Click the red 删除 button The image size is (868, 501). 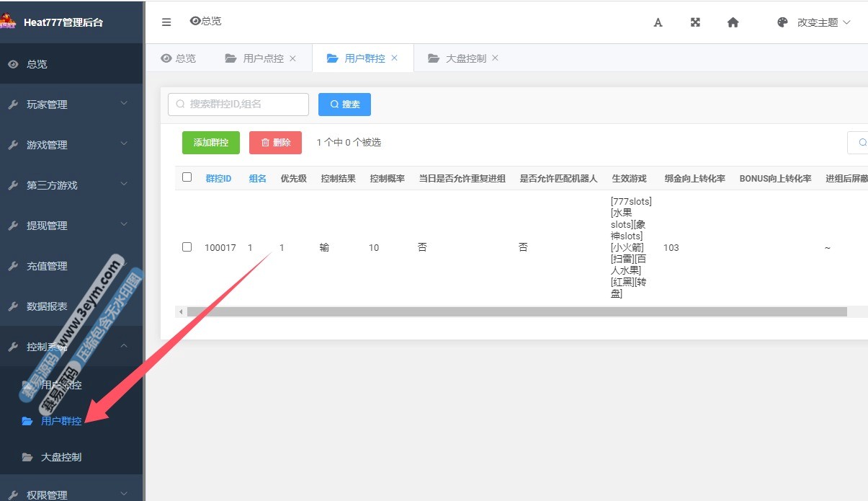point(275,143)
